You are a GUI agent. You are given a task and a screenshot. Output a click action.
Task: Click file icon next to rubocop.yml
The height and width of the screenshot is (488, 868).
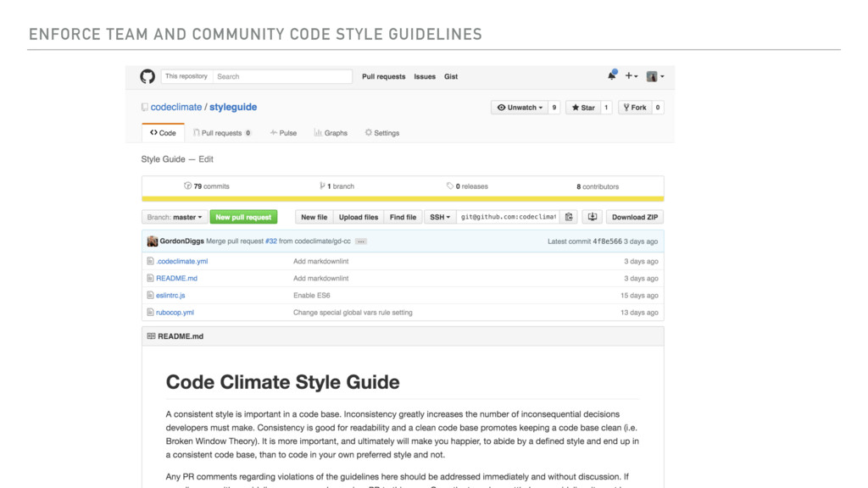[x=150, y=313]
